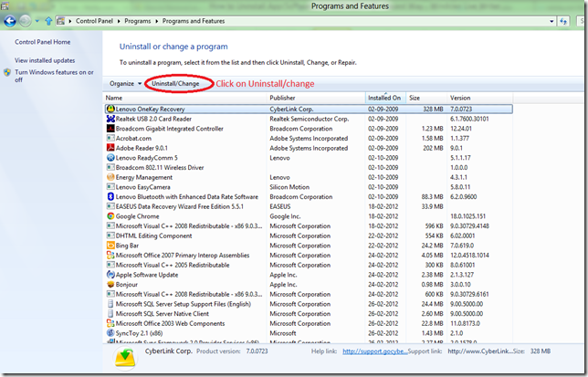
Task: Click the Bing Bar icon
Action: pyautogui.click(x=110, y=246)
